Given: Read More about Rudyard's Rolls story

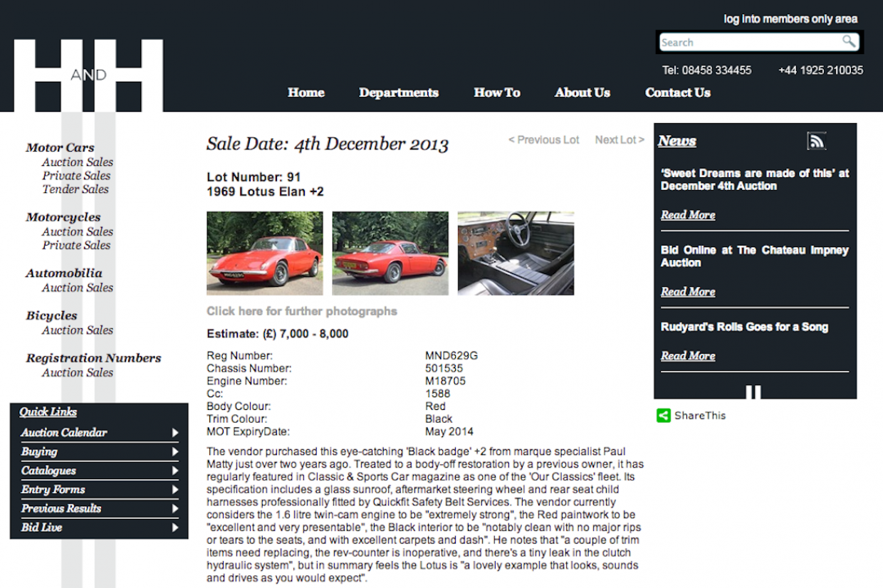Looking at the screenshot, I should [688, 356].
